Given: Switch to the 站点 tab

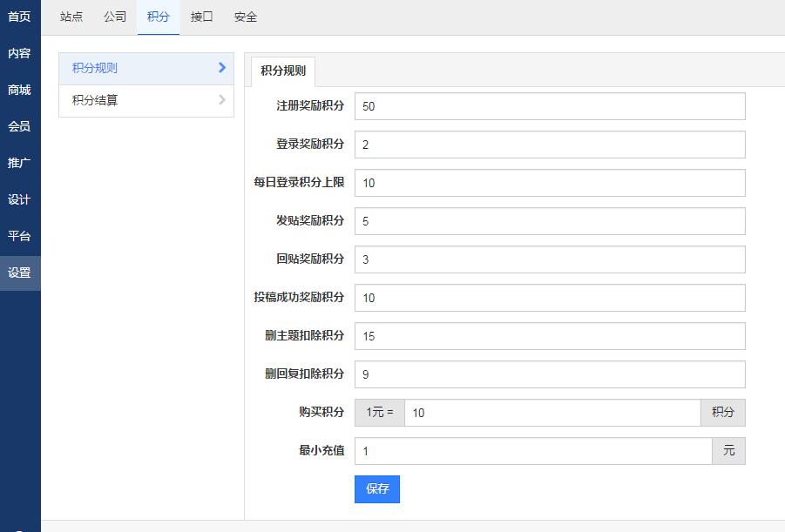Looking at the screenshot, I should pyautogui.click(x=71, y=17).
